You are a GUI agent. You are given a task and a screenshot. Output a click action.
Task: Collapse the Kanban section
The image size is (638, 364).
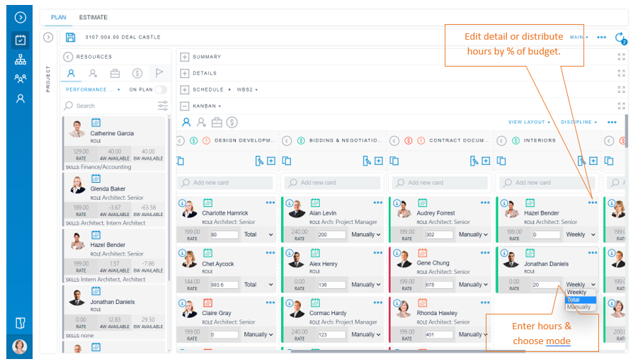tap(184, 106)
